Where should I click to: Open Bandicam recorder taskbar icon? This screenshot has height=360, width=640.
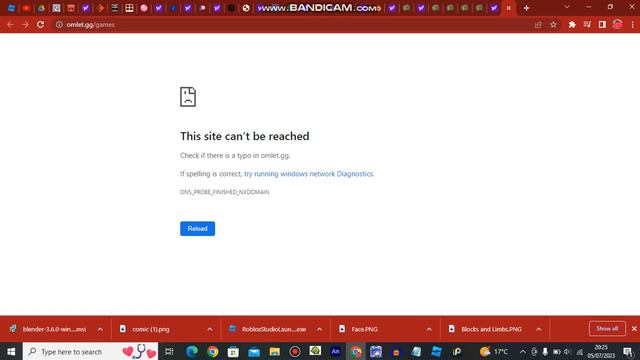[295, 351]
